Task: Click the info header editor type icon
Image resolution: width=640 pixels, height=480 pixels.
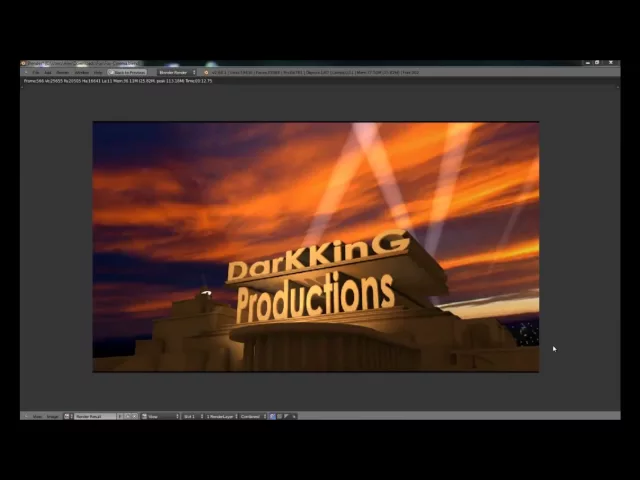Action: 26,72
